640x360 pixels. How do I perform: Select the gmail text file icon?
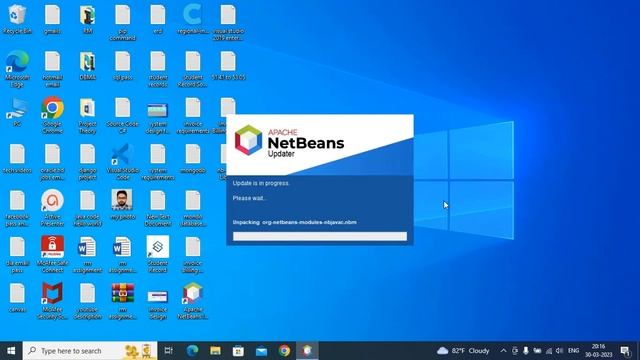(52, 19)
